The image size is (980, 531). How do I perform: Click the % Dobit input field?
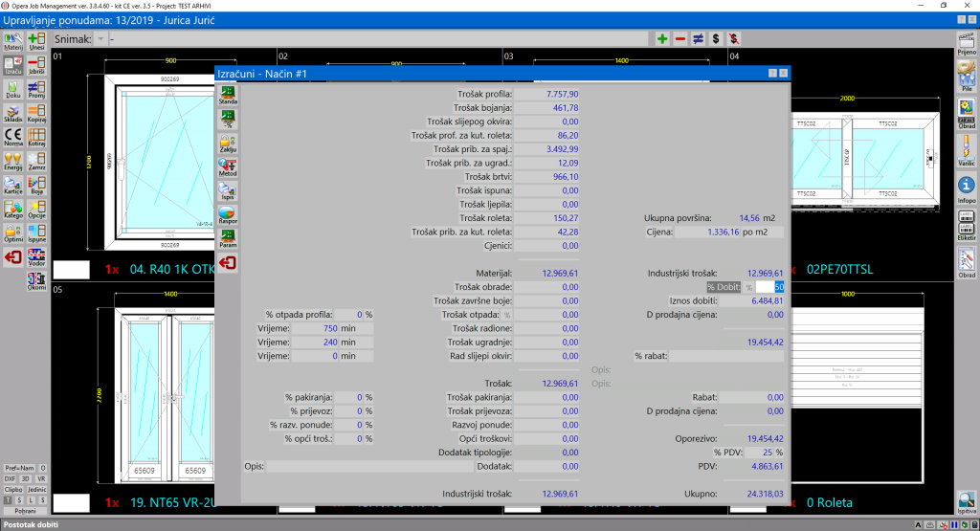769,287
